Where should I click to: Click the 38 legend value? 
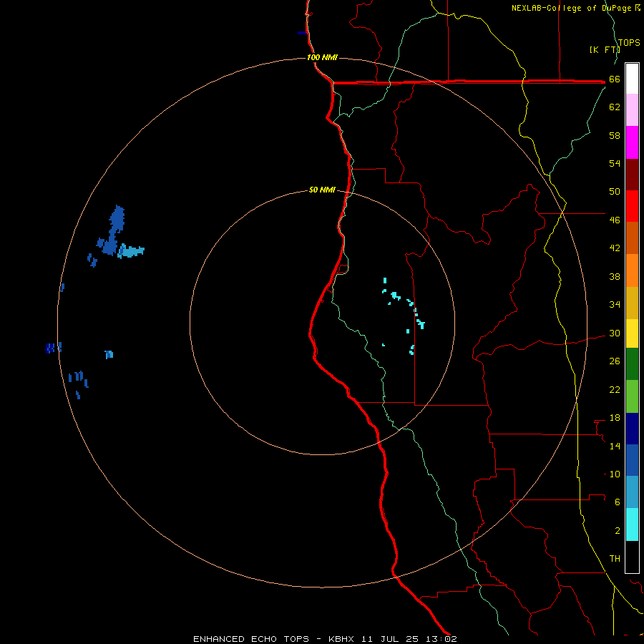click(615, 276)
